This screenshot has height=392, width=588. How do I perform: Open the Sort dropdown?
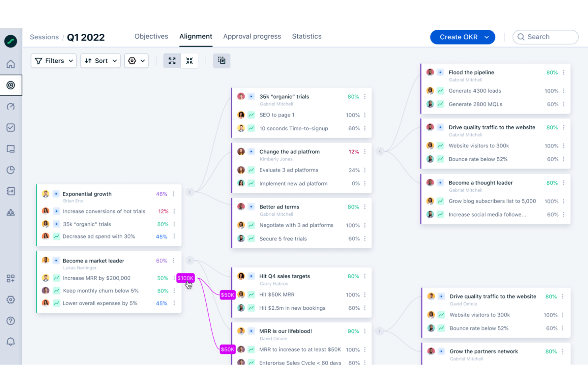pyautogui.click(x=101, y=61)
